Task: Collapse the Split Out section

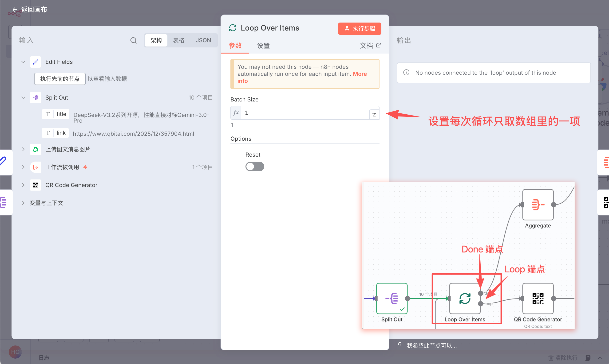Action: (x=23, y=98)
